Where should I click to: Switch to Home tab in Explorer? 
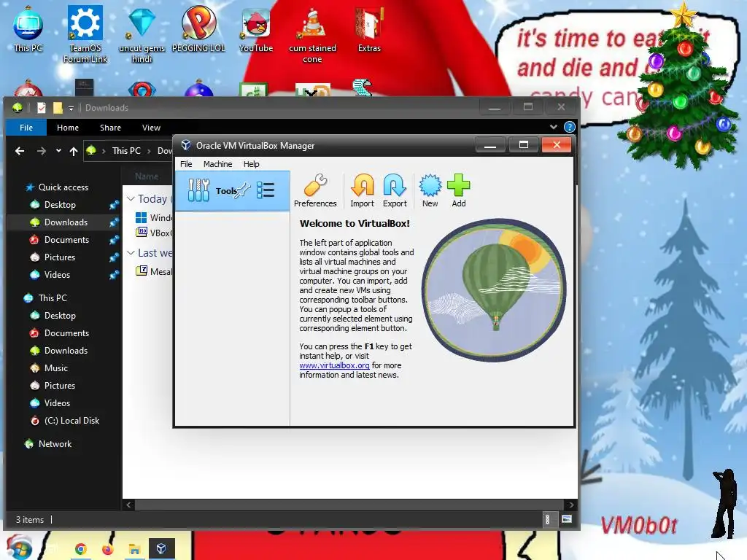click(68, 128)
